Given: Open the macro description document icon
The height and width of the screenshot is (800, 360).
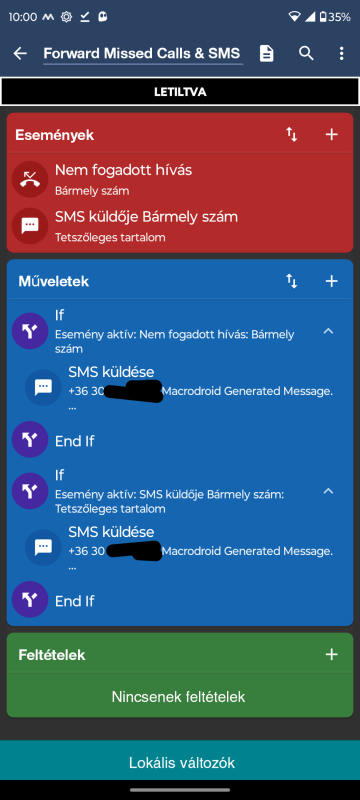Looking at the screenshot, I should [266, 53].
